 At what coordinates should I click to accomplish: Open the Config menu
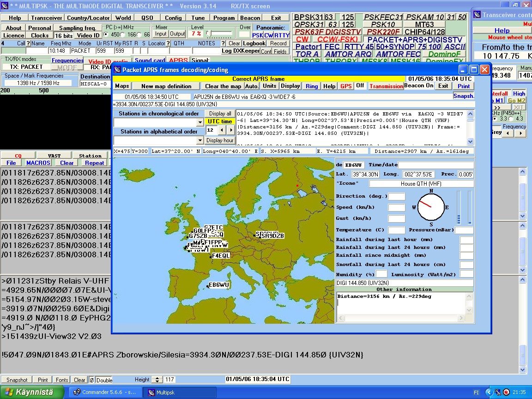[x=173, y=18]
